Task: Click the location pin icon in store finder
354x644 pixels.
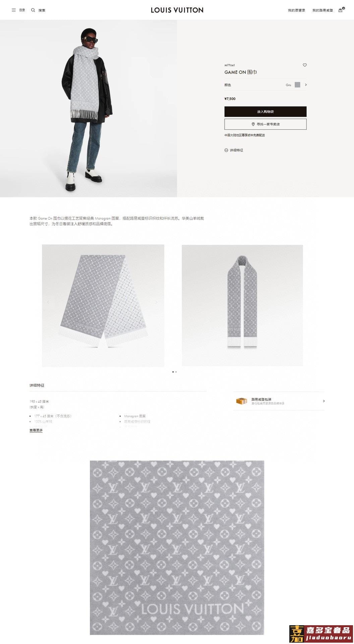Action: coord(253,124)
